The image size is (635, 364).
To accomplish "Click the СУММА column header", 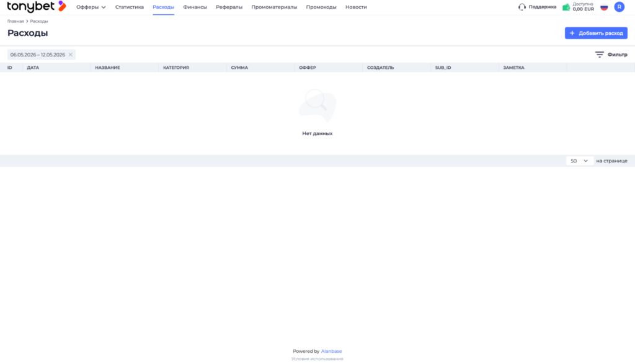I will pyautogui.click(x=239, y=68).
